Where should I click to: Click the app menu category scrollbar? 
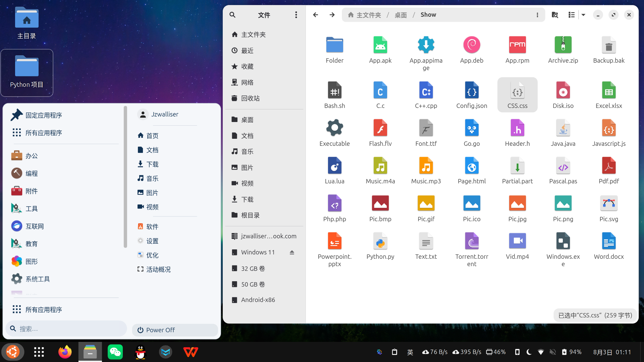point(125,177)
